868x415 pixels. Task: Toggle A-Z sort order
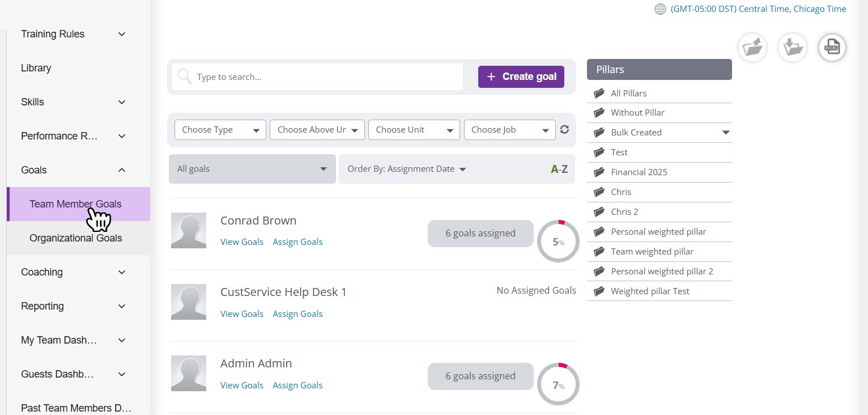pyautogui.click(x=559, y=169)
